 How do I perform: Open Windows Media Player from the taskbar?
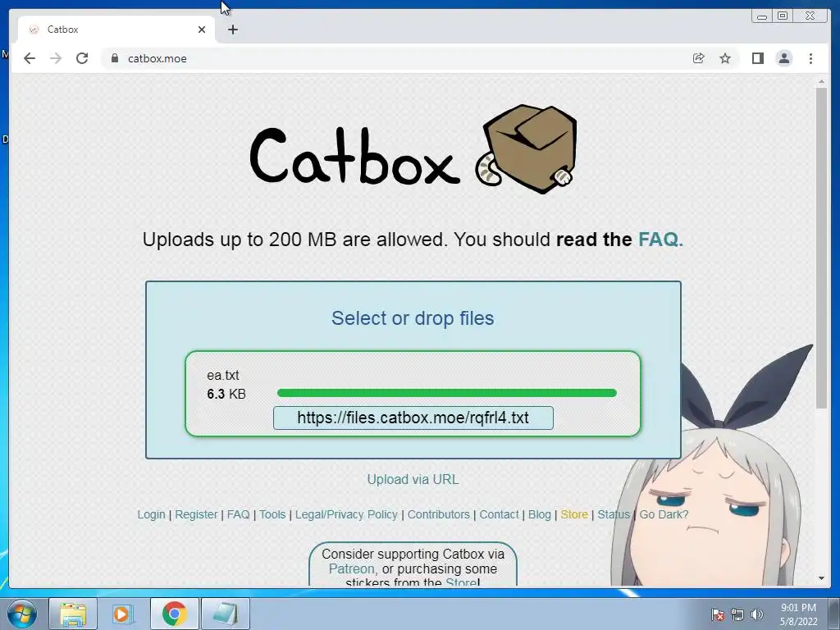click(122, 614)
